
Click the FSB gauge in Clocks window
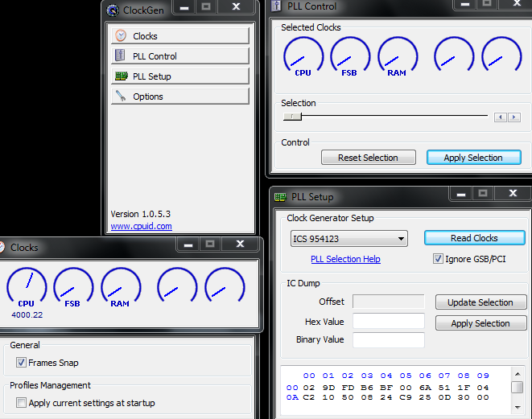coord(73,287)
